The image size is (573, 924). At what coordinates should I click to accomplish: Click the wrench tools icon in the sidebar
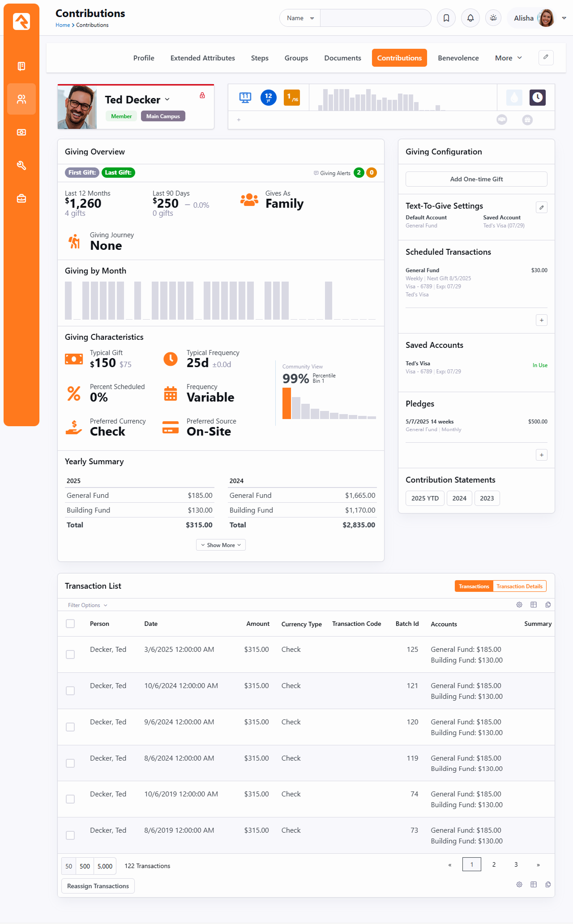click(21, 166)
